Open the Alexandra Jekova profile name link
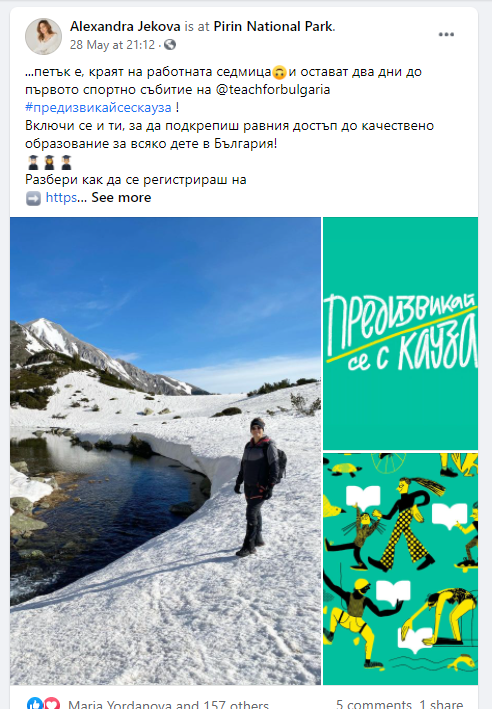The image size is (492, 709). (125, 27)
